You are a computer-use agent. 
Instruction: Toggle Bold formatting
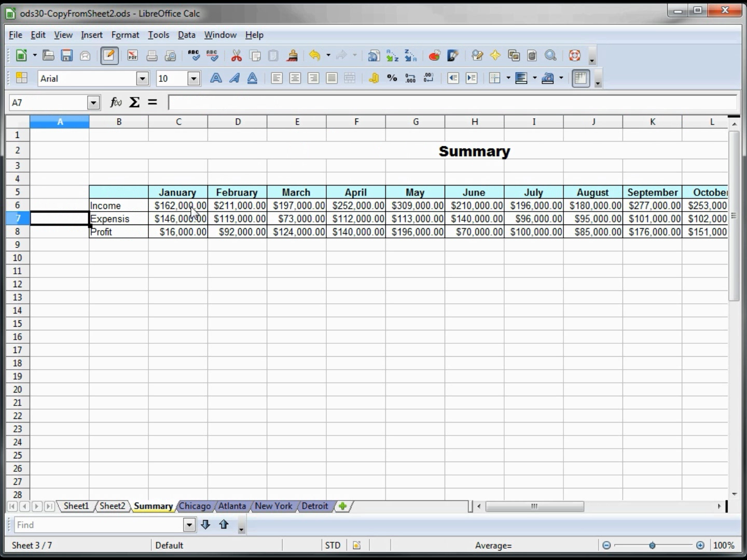pyautogui.click(x=216, y=78)
